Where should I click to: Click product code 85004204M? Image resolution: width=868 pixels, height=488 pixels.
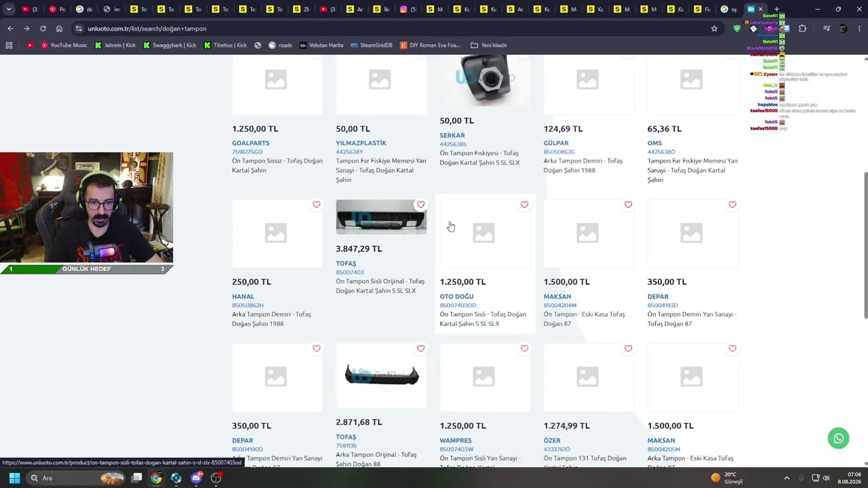(x=560, y=306)
